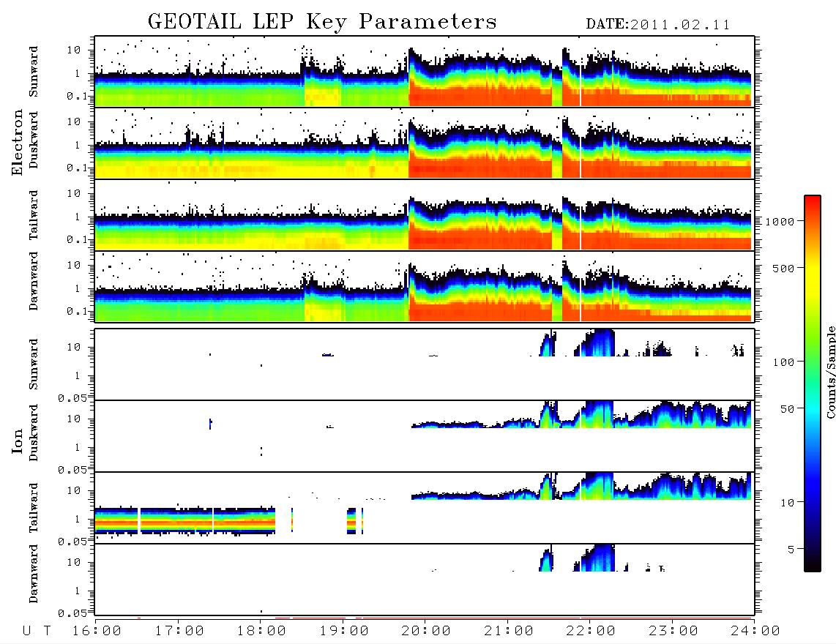Click the 500 colorbar tick value
This screenshot has height=644, width=836.
point(783,268)
